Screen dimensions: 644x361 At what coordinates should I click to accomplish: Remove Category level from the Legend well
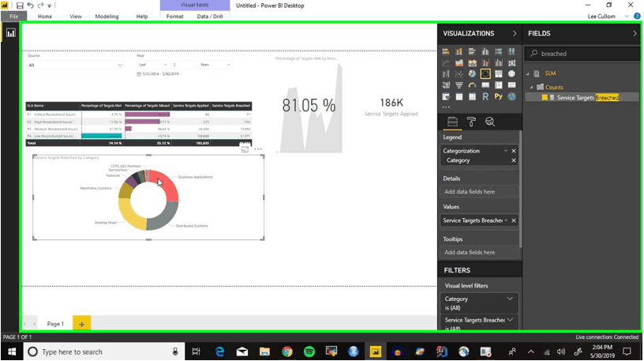point(514,160)
